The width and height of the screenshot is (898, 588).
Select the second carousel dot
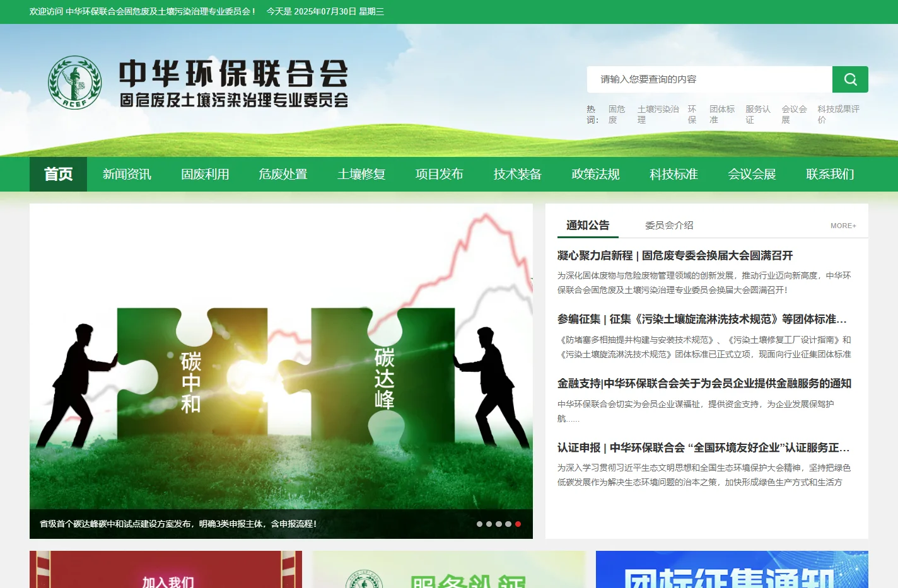pyautogui.click(x=489, y=524)
